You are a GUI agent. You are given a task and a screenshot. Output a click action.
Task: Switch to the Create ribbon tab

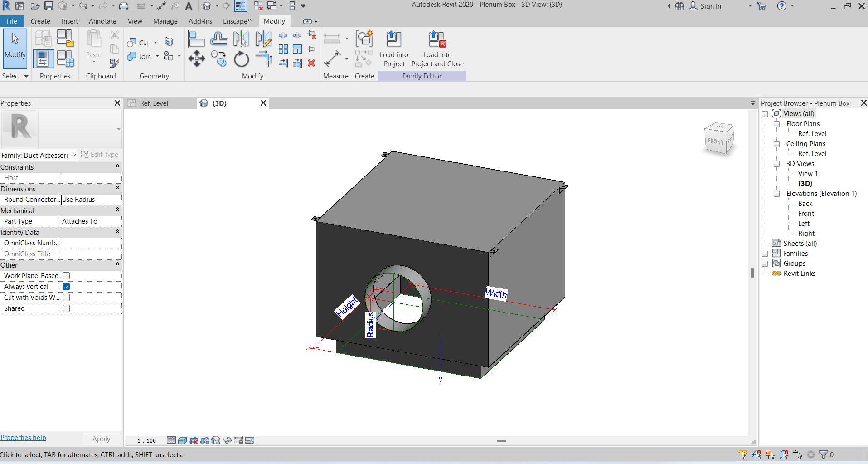point(40,21)
